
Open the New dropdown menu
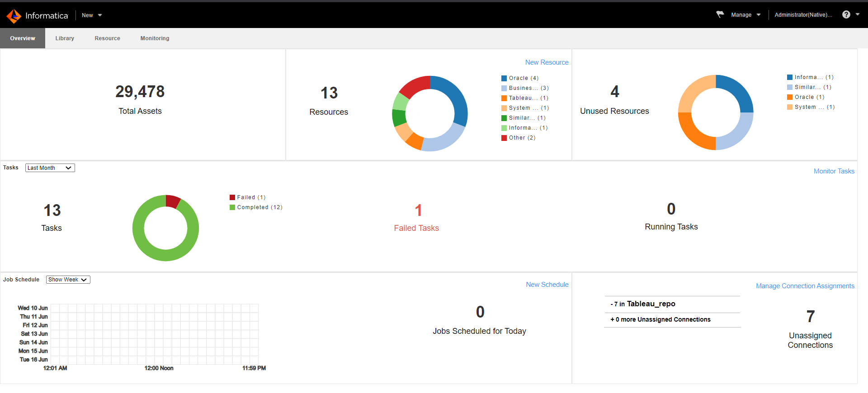[92, 15]
